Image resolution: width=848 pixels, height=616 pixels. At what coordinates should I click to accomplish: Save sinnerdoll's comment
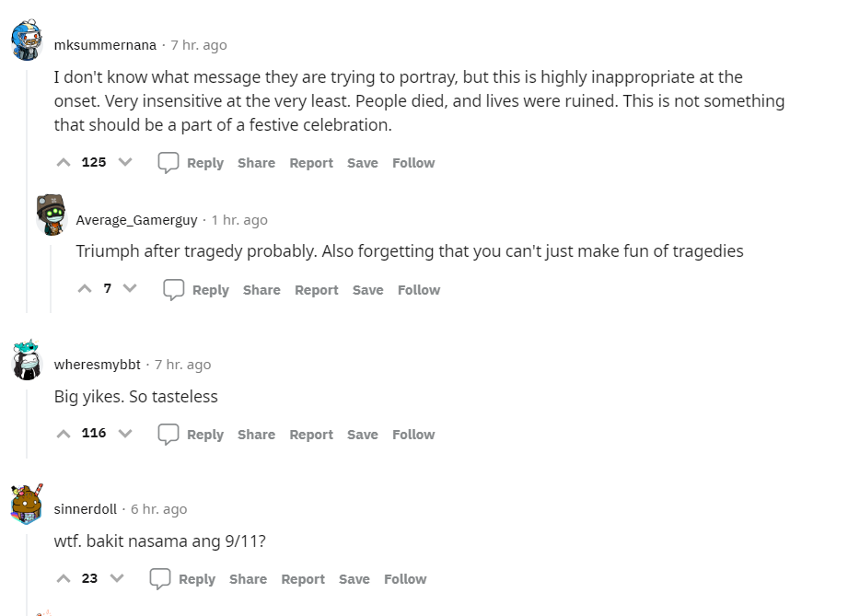click(x=354, y=579)
